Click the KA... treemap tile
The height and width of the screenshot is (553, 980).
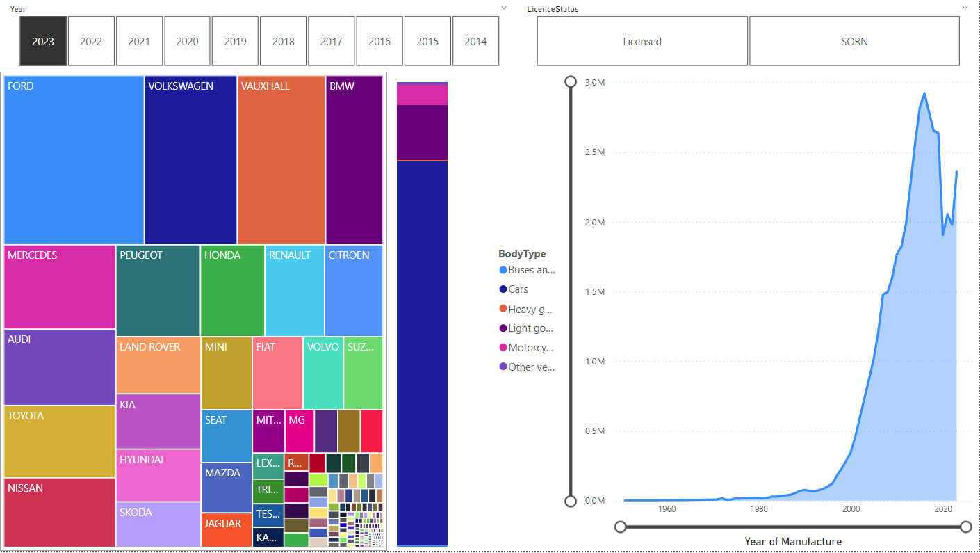click(x=268, y=537)
